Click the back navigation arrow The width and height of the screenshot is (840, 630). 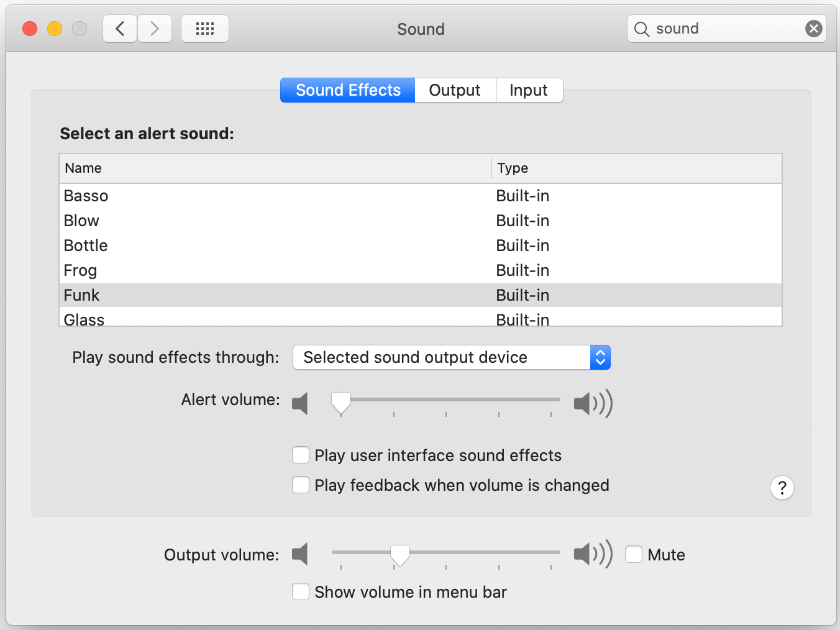pyautogui.click(x=120, y=28)
